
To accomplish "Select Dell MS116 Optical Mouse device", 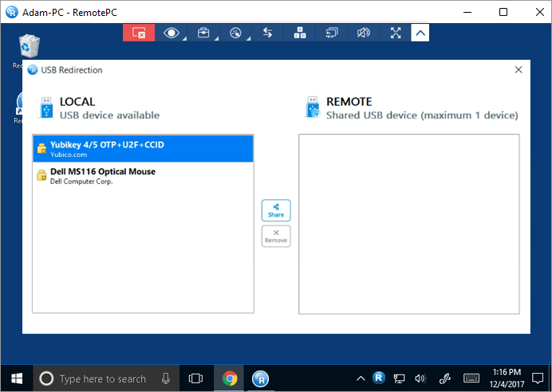I will (x=143, y=175).
